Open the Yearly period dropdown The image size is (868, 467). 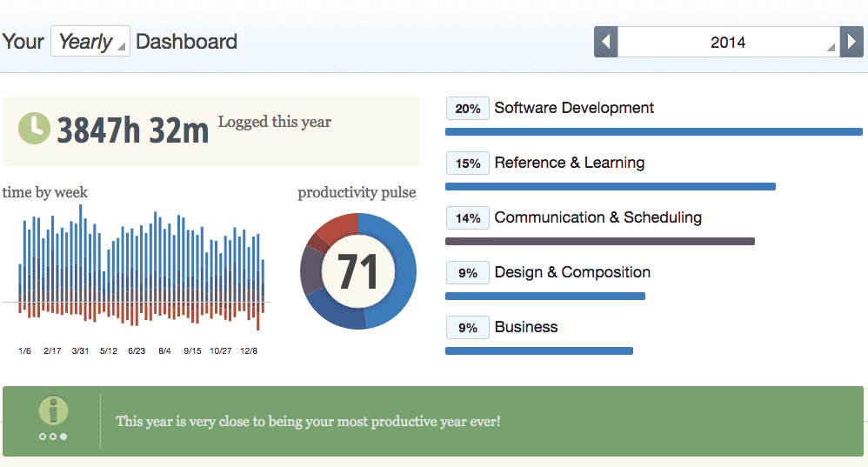tap(90, 42)
